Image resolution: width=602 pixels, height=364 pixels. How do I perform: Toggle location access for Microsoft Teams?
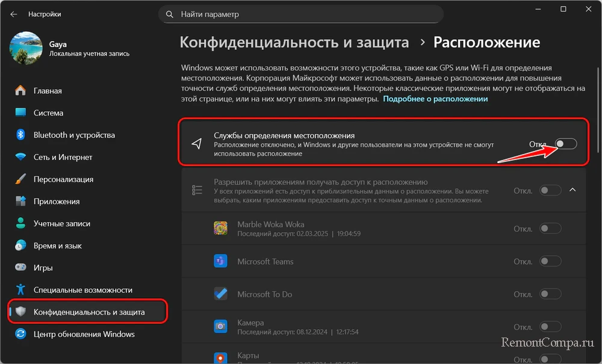(550, 261)
